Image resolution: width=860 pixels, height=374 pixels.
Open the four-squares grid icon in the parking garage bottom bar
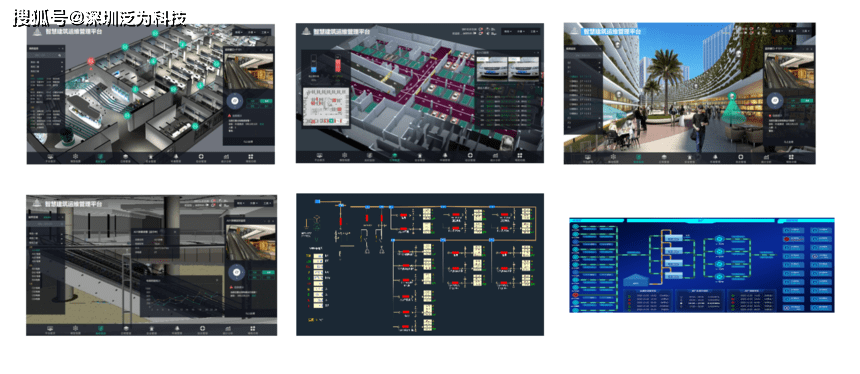point(519,156)
